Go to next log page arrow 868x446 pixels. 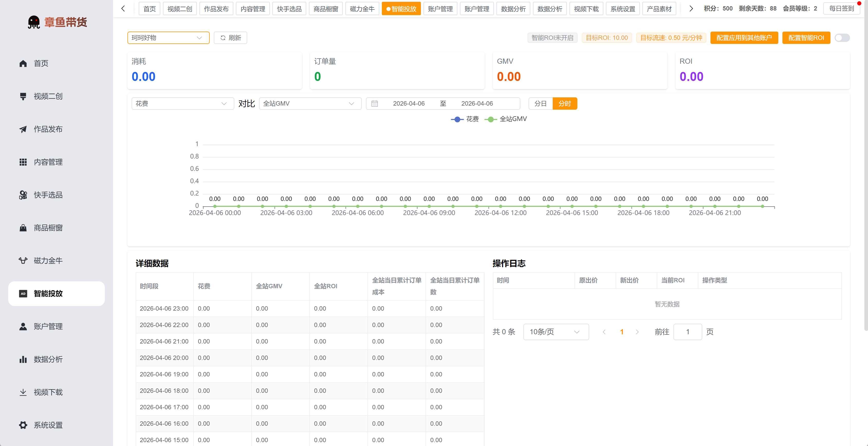pos(637,332)
